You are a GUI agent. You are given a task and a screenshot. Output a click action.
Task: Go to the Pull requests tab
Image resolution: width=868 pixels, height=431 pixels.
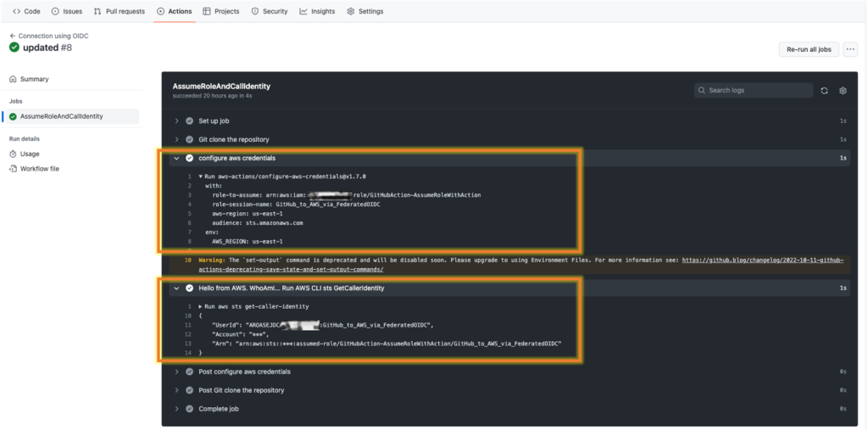(x=119, y=11)
